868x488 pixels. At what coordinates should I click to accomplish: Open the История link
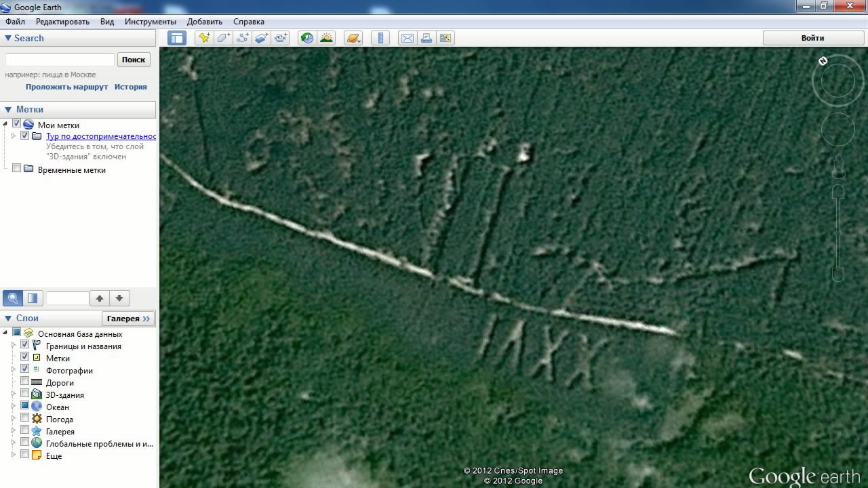coord(130,87)
